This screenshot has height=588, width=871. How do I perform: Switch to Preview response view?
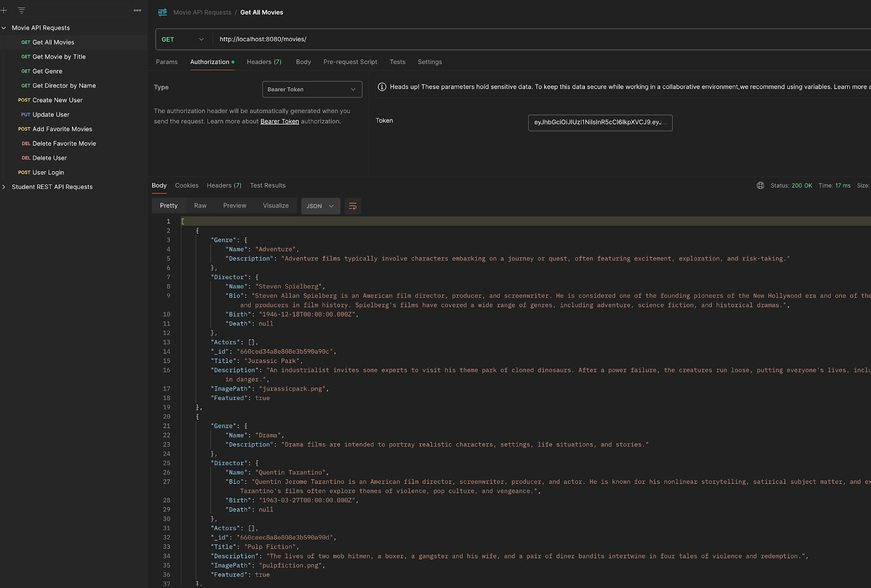pos(235,206)
